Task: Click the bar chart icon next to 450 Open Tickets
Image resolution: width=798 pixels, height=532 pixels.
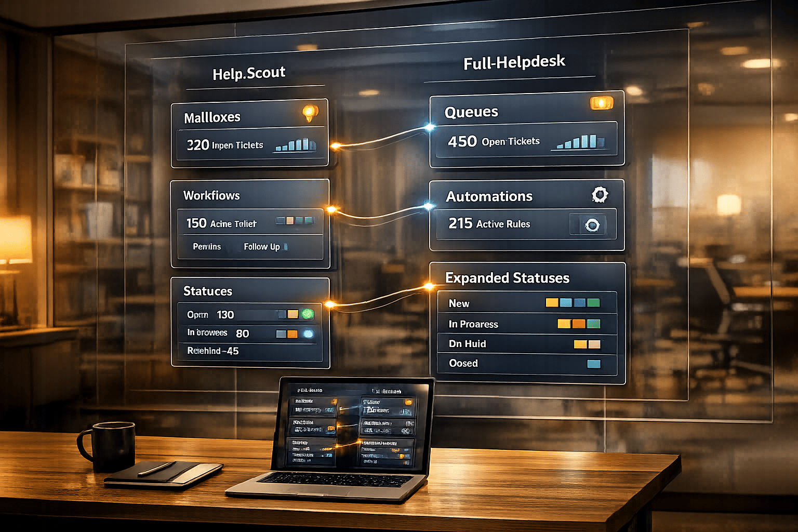Action: tap(580, 141)
